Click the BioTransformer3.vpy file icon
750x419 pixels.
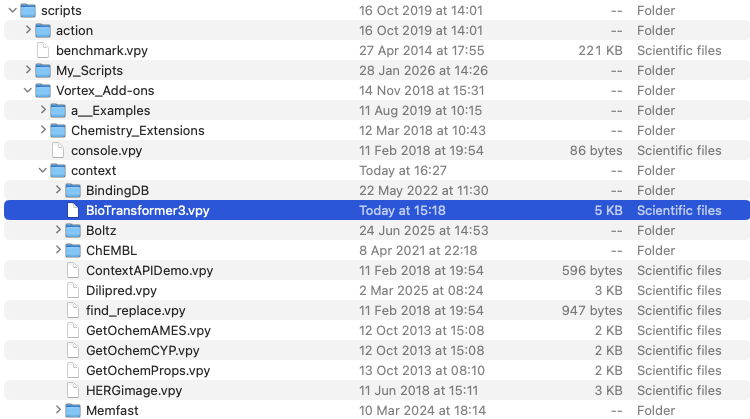(72, 210)
